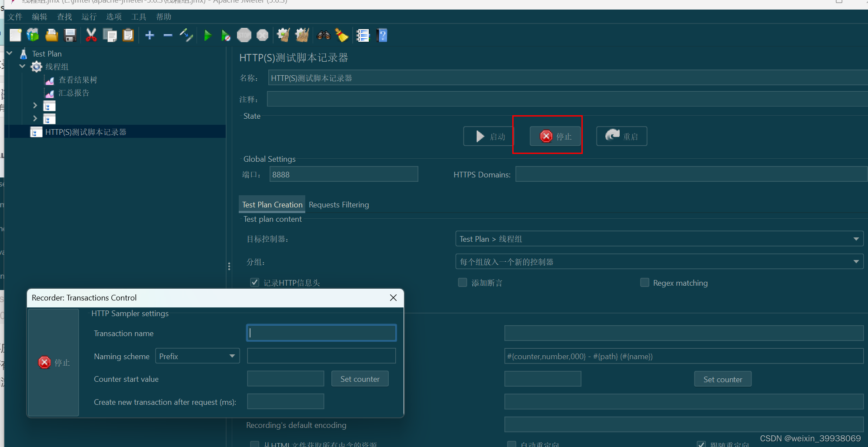Click the 停止 button in State
This screenshot has height=447, width=868.
[555, 137]
